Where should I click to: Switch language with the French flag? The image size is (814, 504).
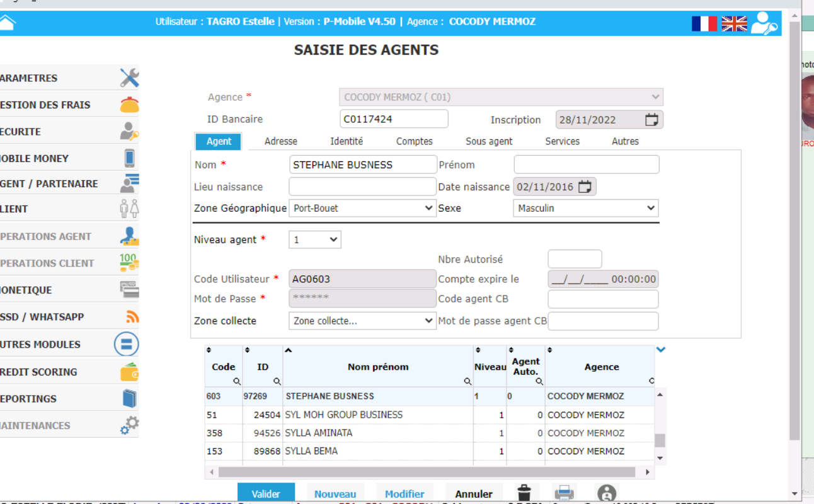[x=704, y=23]
